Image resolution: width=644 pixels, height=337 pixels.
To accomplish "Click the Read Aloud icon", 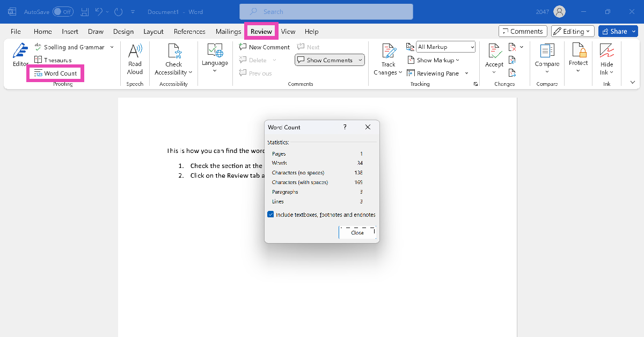I will point(135,52).
